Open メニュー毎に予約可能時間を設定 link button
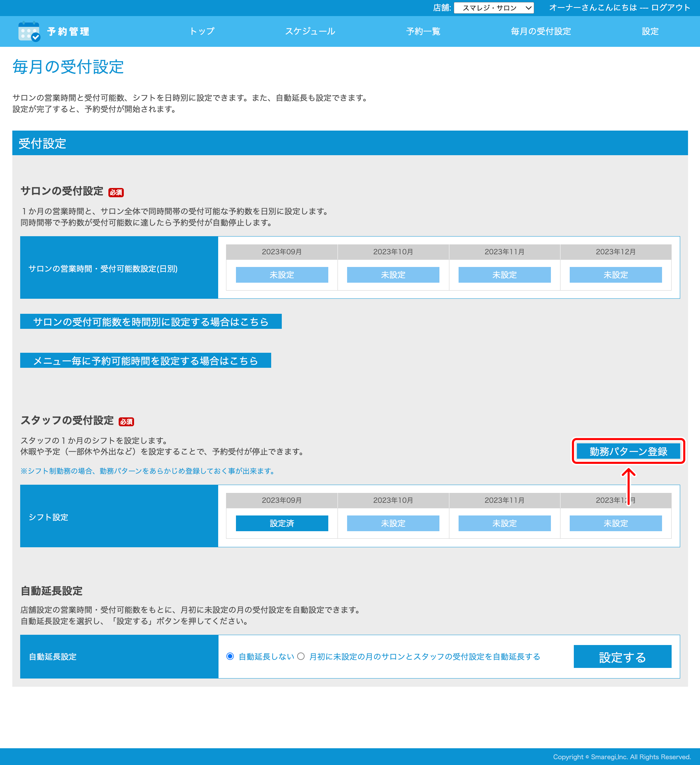 (x=145, y=361)
